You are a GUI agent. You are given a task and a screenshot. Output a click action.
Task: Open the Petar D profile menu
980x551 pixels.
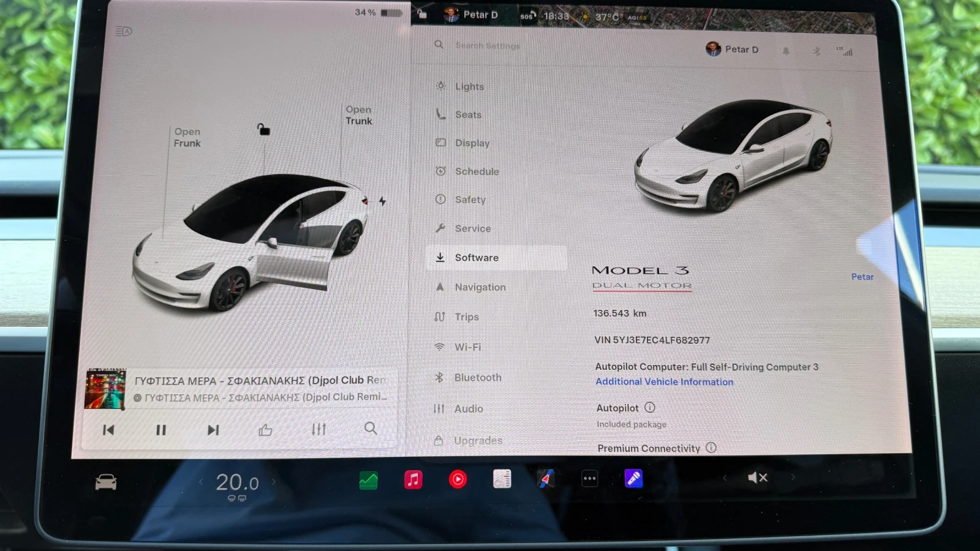point(732,50)
